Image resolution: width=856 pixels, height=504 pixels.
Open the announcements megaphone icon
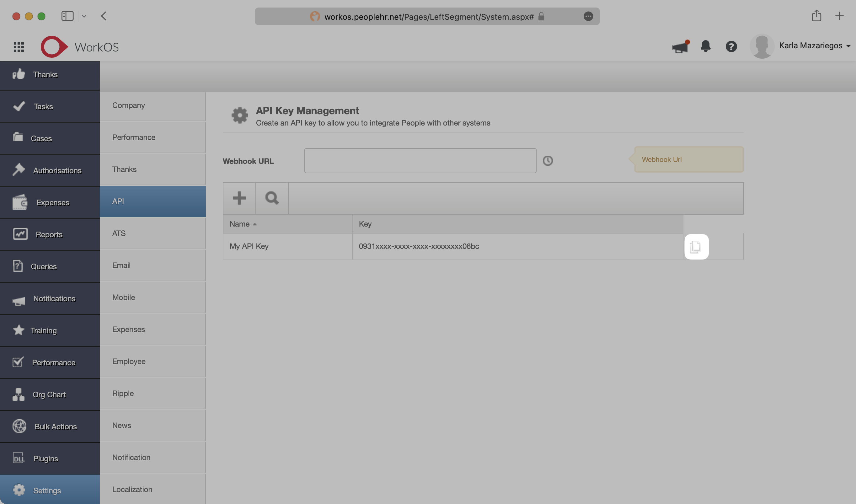pyautogui.click(x=680, y=46)
